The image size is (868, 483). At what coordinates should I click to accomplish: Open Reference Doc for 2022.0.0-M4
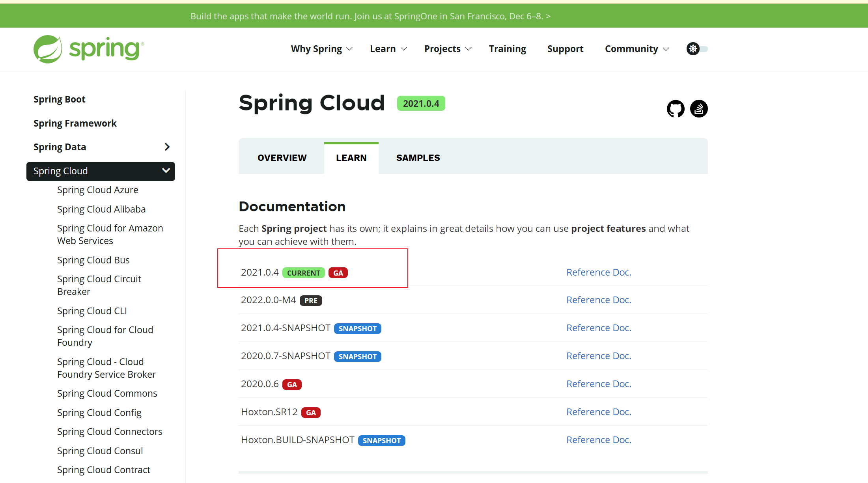(599, 300)
